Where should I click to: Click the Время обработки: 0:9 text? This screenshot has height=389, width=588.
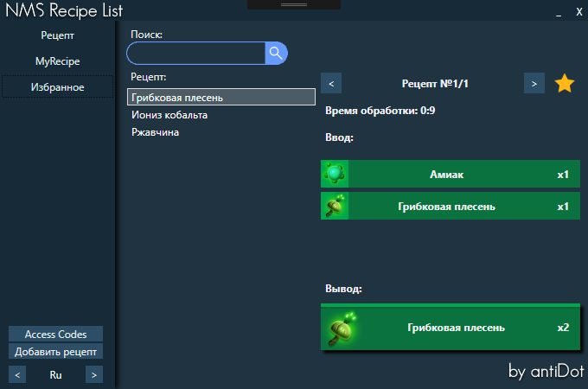point(380,111)
